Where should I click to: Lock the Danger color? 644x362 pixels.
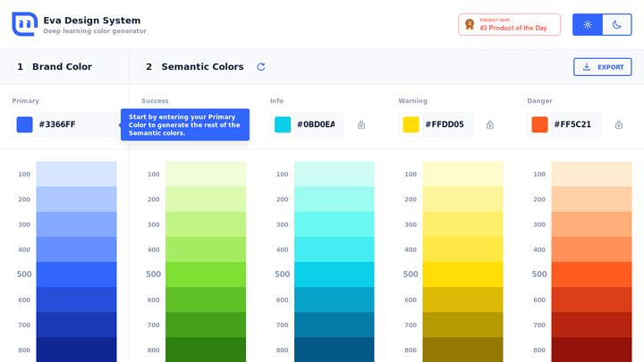(x=619, y=125)
